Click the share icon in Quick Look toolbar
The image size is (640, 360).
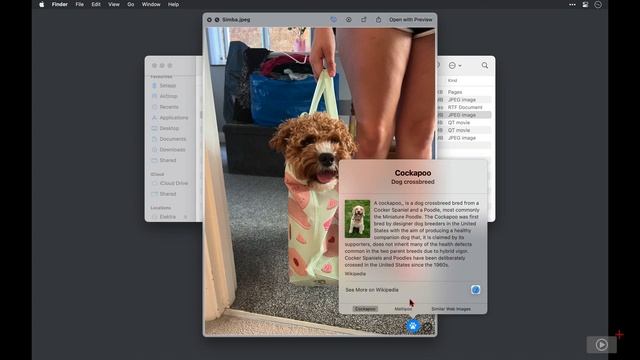pyautogui.click(x=378, y=20)
